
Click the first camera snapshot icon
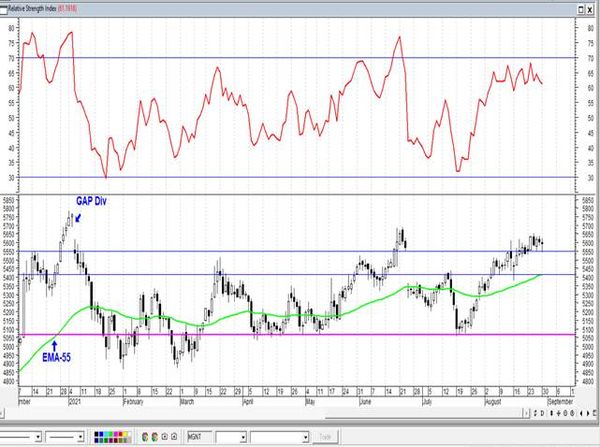coord(165,437)
